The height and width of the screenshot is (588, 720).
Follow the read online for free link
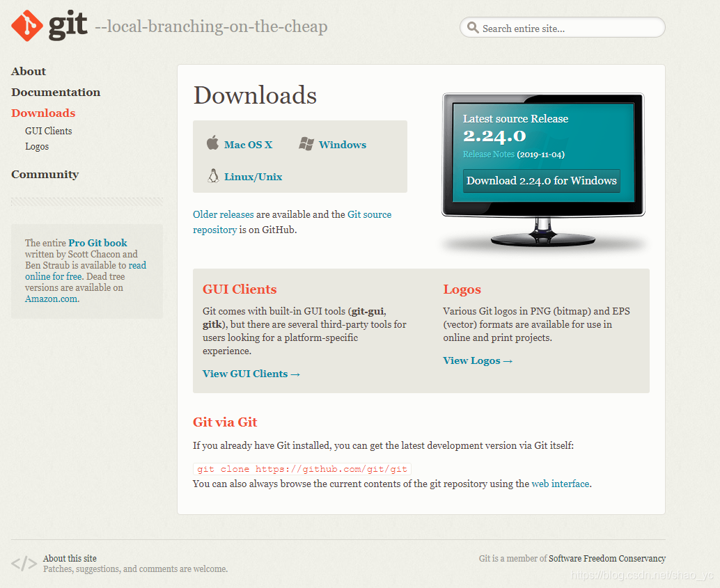tap(86, 271)
